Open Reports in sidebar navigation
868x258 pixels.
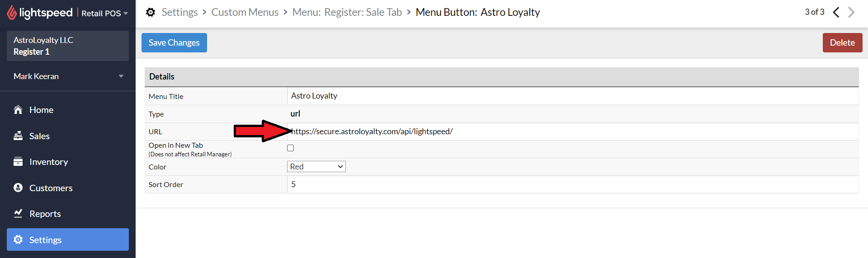click(x=68, y=213)
